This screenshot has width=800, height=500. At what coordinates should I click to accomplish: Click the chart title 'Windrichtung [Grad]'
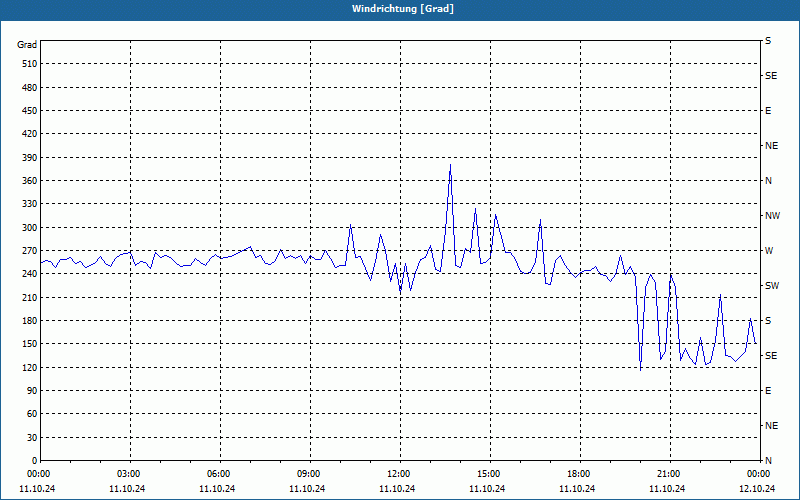403,9
